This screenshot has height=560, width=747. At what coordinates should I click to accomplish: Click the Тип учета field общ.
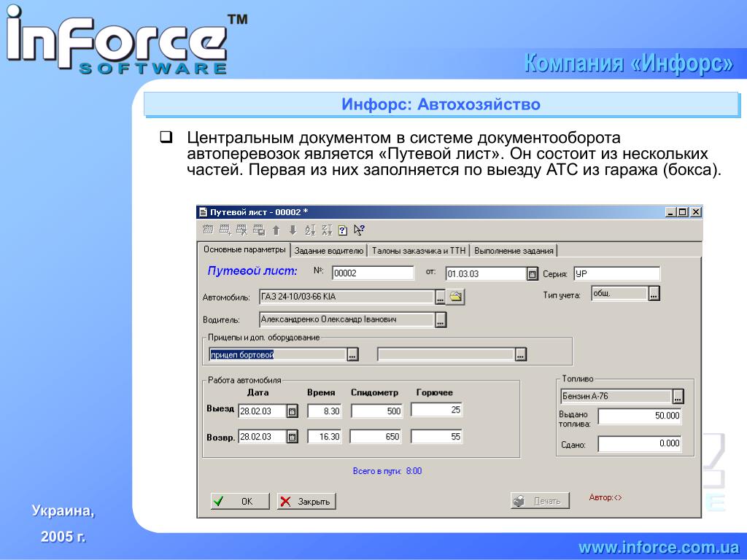[x=620, y=293]
